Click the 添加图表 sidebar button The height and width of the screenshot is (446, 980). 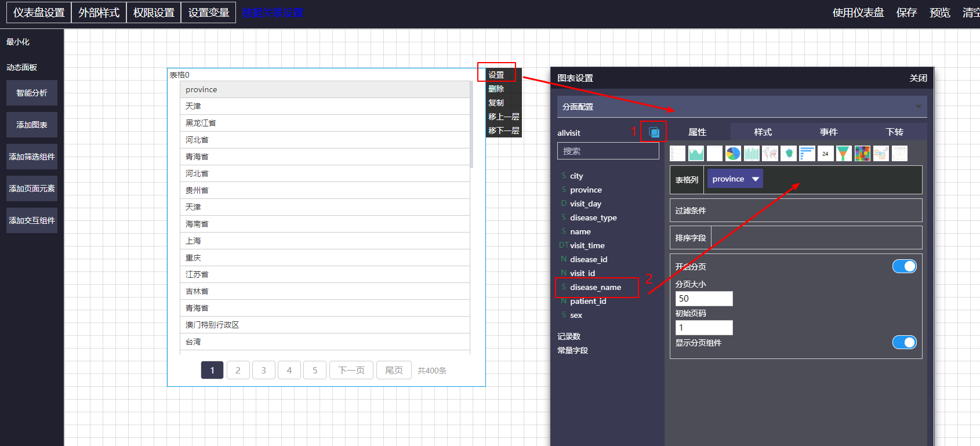click(32, 125)
